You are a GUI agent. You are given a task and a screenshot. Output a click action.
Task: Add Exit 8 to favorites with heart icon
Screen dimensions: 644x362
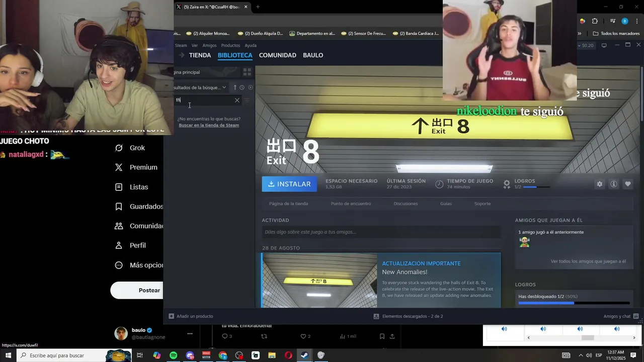[628, 184]
